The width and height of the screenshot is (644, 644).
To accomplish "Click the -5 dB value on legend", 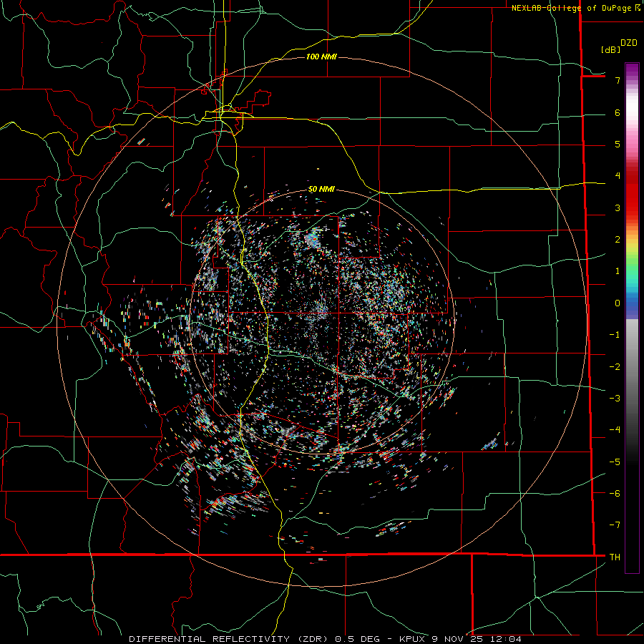I will click(x=615, y=462).
